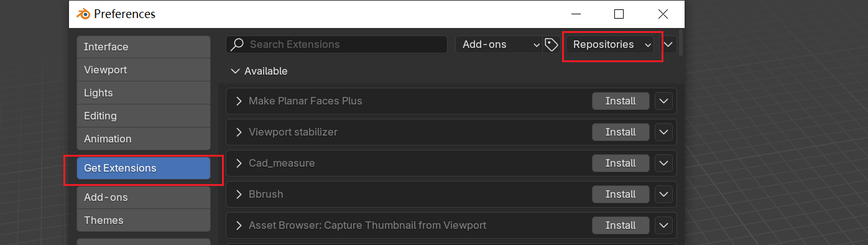The image size is (868, 245).
Task: Expand the Make Planar Faces Plus entry
Action: tap(239, 101)
